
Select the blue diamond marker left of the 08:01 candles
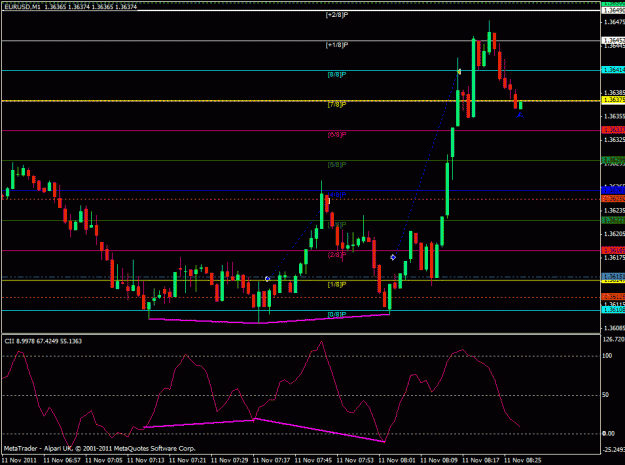[x=393, y=257]
